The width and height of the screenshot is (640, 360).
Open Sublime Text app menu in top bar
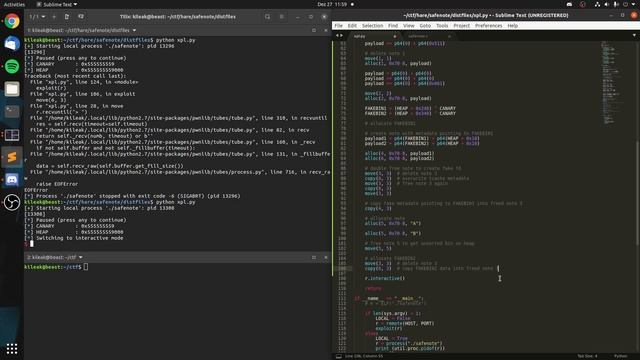point(57,4)
